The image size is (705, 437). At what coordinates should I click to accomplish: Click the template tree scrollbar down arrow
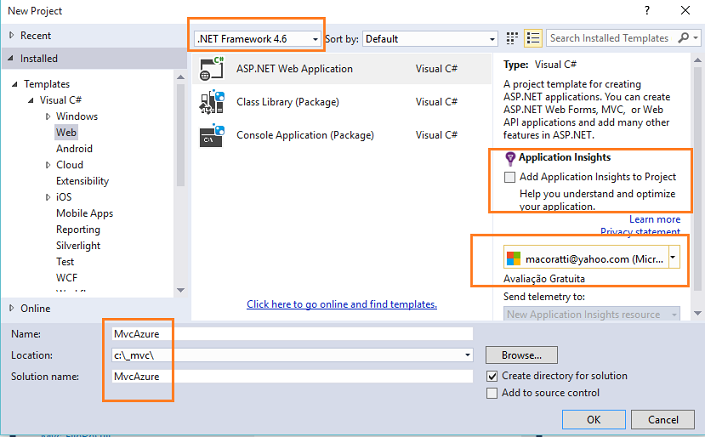(181, 290)
